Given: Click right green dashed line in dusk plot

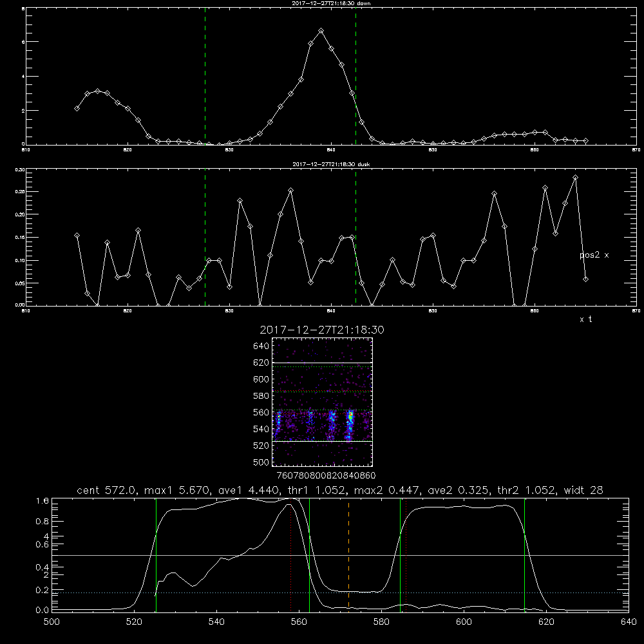Looking at the screenshot, I should pyautogui.click(x=355, y=237).
